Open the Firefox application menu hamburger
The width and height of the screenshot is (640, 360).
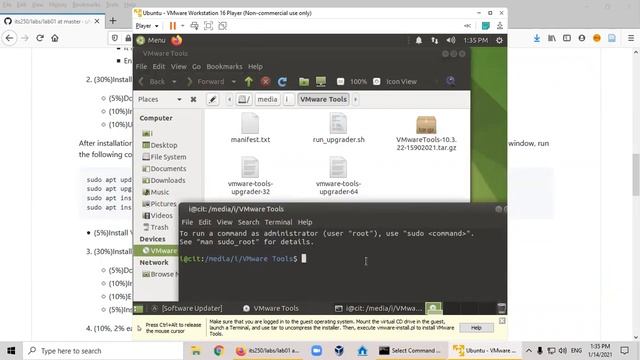coord(631,38)
